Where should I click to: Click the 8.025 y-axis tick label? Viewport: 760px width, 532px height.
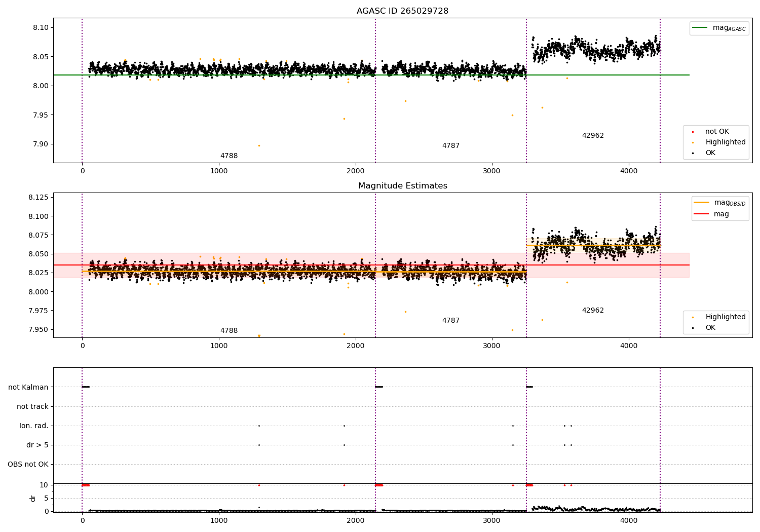tap(39, 273)
